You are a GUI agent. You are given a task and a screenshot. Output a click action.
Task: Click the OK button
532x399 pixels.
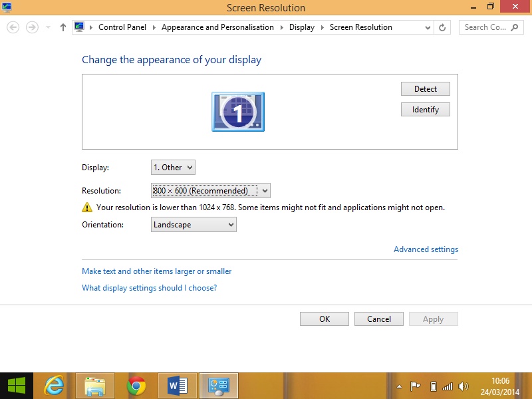pos(325,319)
